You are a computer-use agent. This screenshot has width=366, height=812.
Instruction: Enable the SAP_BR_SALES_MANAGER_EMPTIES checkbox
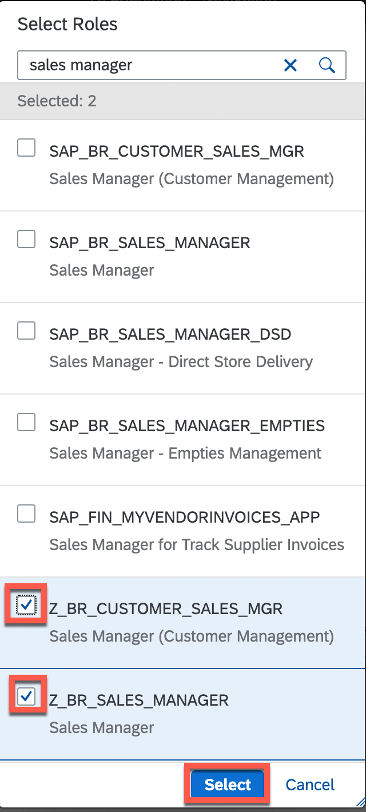pos(26,423)
